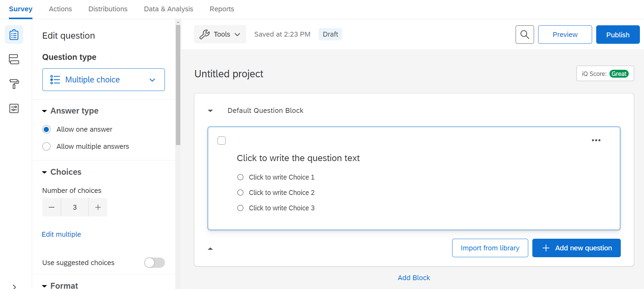Click the question text placeholder to edit
This screenshot has width=644, height=289.
pos(298,158)
